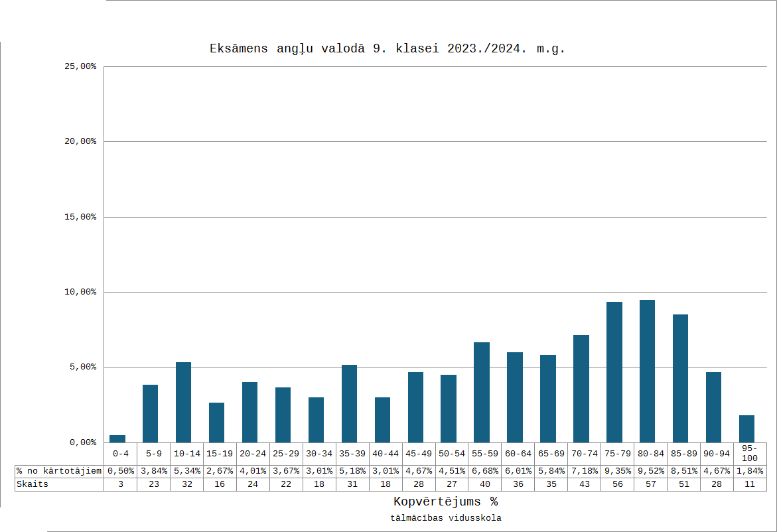Select the 10-14 range bar

click(x=183, y=402)
